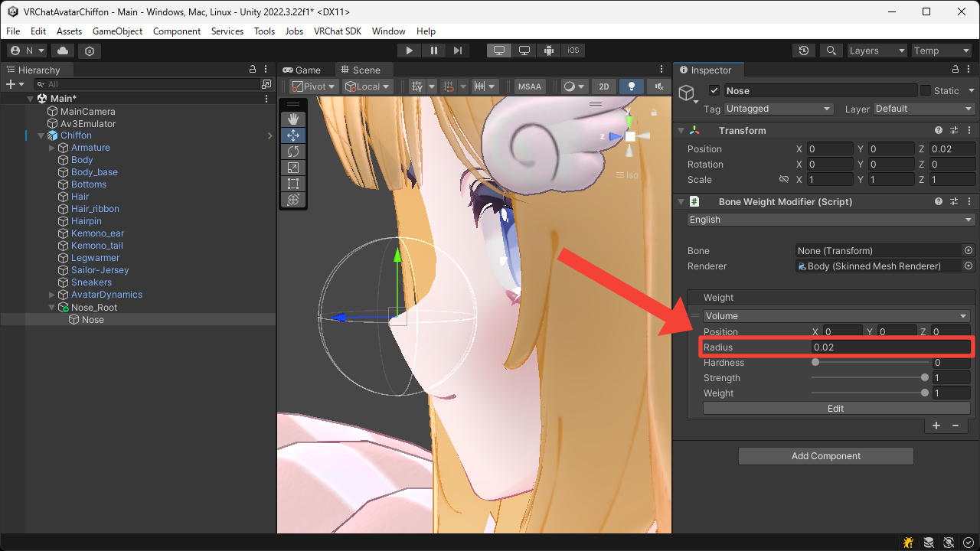980x551 pixels.
Task: Click the Play button
Action: (410, 51)
